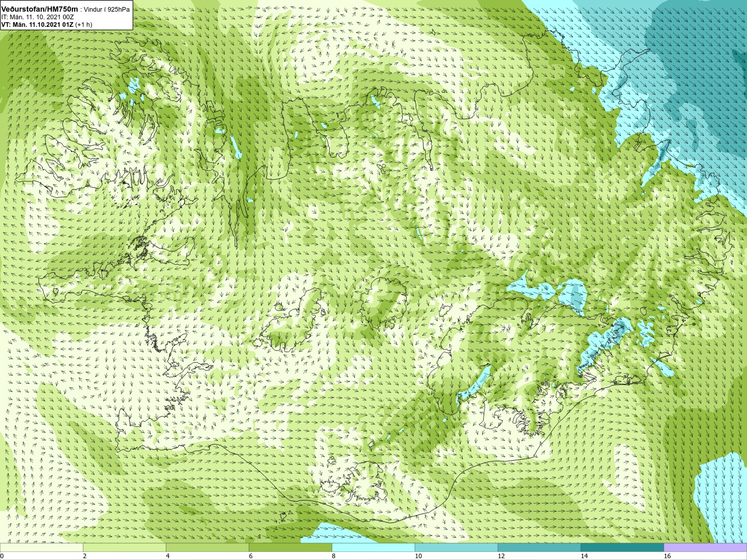Click the legend value label "10"
Viewport: 747px width, 560px height.
point(418,556)
